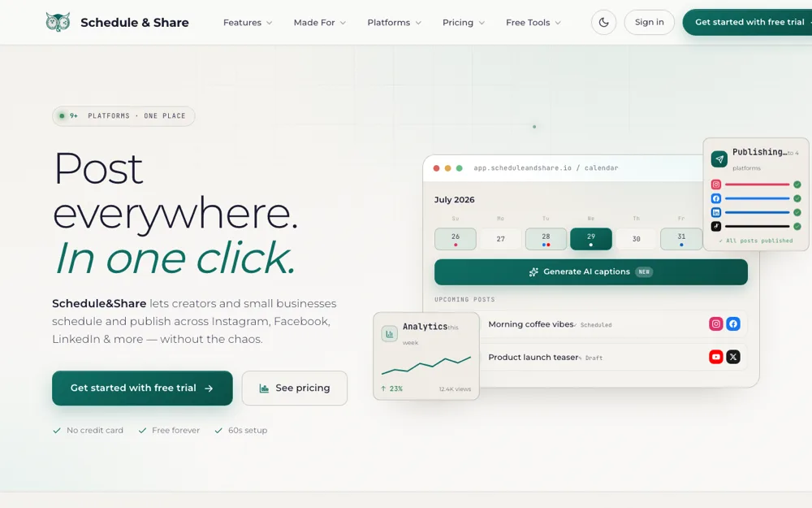Click the LinkedIn icon in Publishing card
This screenshot has width=812, height=508.
tap(715, 212)
